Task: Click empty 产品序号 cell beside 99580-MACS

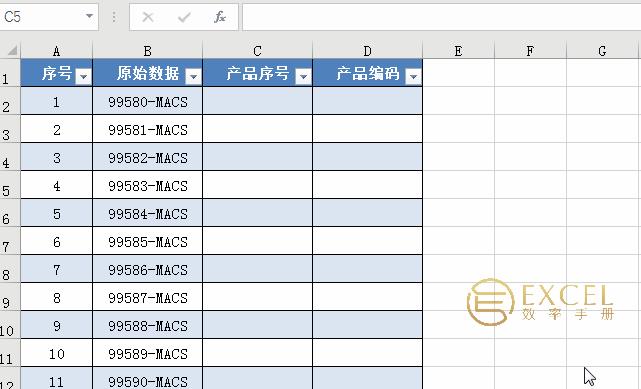Action: coord(258,101)
